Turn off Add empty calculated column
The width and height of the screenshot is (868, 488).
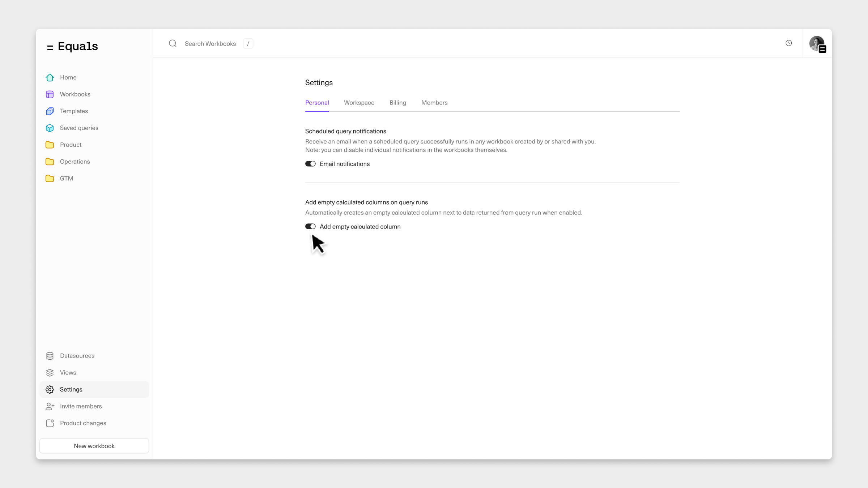pos(310,227)
